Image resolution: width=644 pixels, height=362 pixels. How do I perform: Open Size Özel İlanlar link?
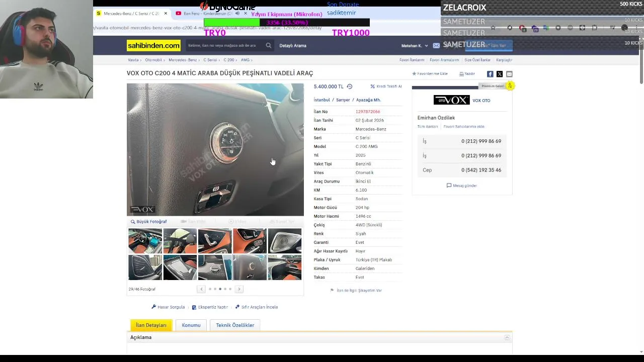(x=477, y=60)
